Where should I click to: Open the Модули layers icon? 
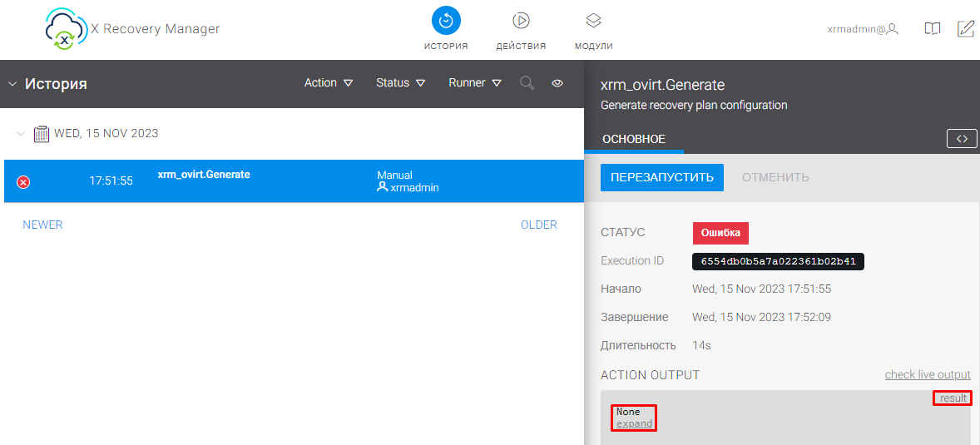coord(593,21)
